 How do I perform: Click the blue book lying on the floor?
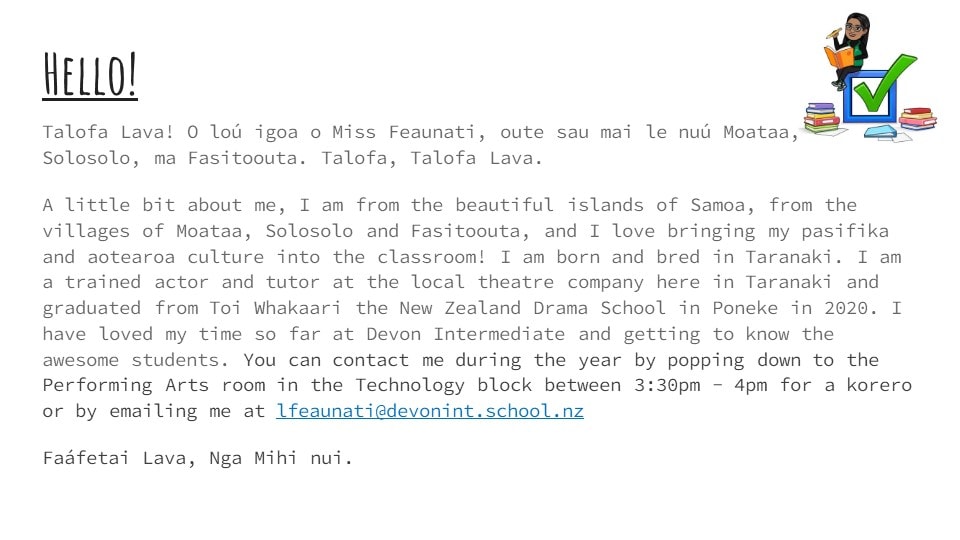click(880, 130)
